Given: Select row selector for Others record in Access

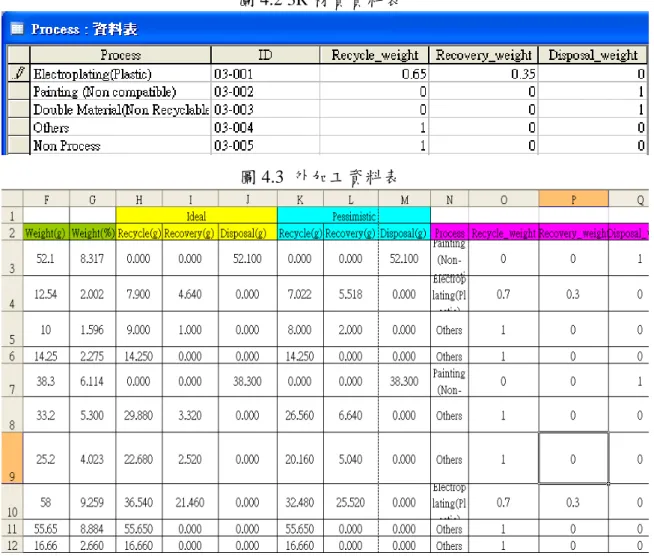Looking at the screenshot, I should pos(19,127).
